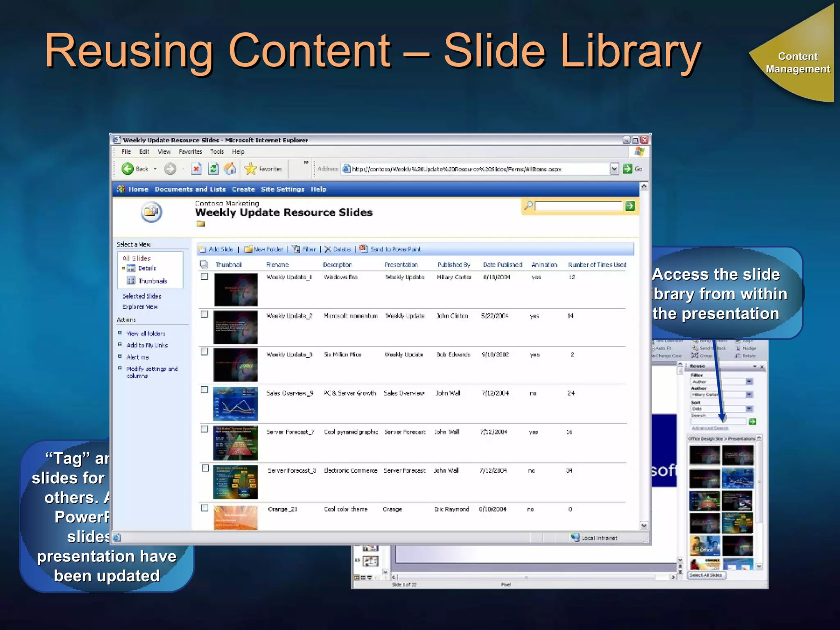This screenshot has width=840, height=630.
Task: Click the Select All Slides button
Action: (x=706, y=575)
